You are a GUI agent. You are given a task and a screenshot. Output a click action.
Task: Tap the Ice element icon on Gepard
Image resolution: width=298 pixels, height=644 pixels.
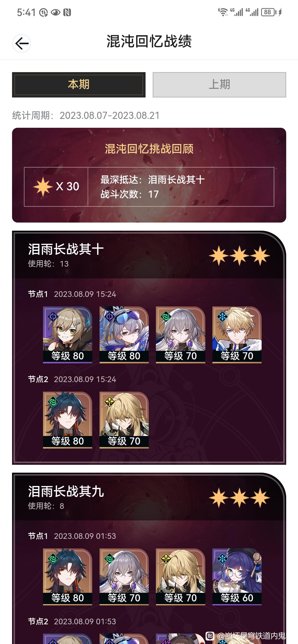point(222,317)
